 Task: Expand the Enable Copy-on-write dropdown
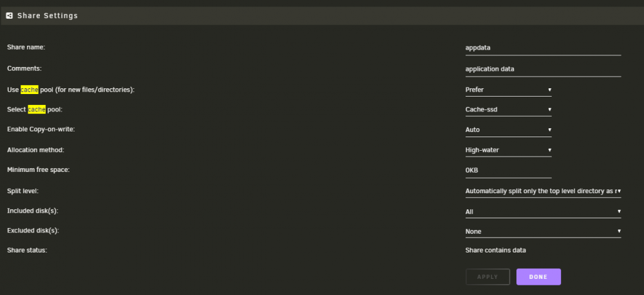(508, 130)
